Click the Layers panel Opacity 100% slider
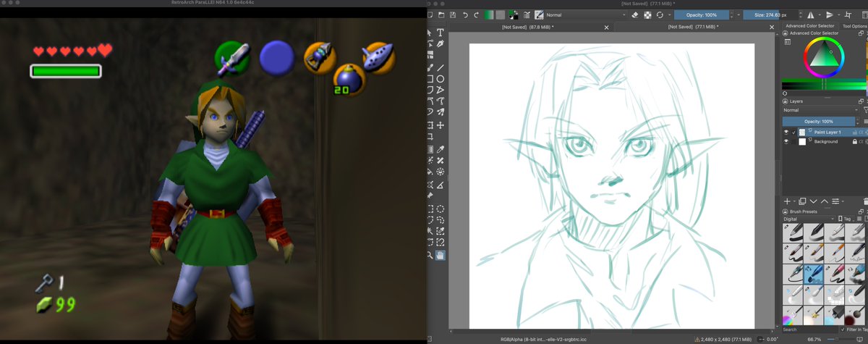The height and width of the screenshot is (344, 868). [819, 121]
